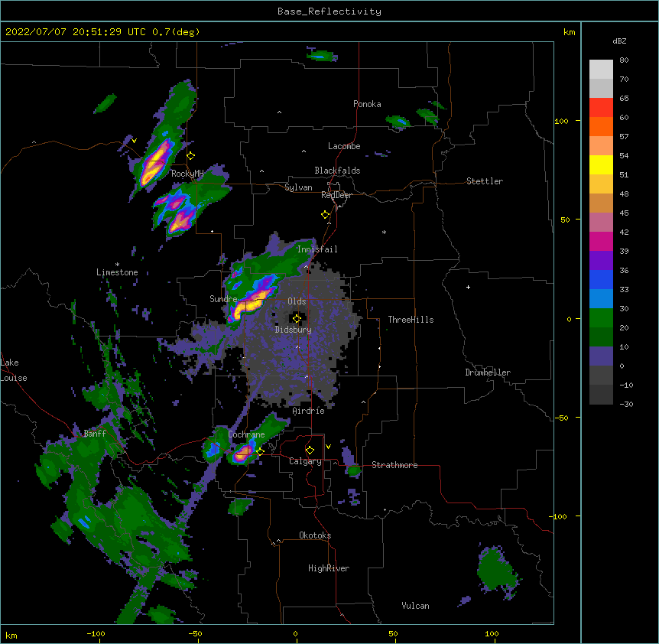Select the Lacombe city label
This screenshot has width=659, height=644.
click(344, 146)
